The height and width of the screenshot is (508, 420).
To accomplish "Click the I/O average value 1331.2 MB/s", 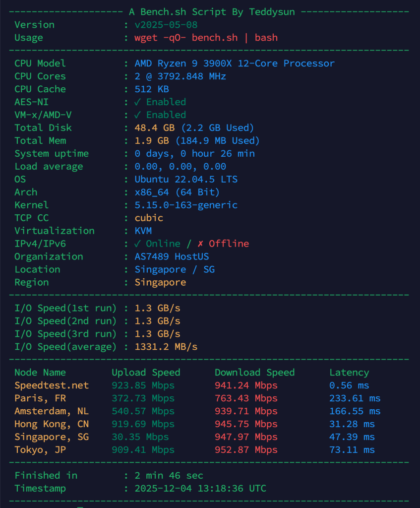I will 166,347.
